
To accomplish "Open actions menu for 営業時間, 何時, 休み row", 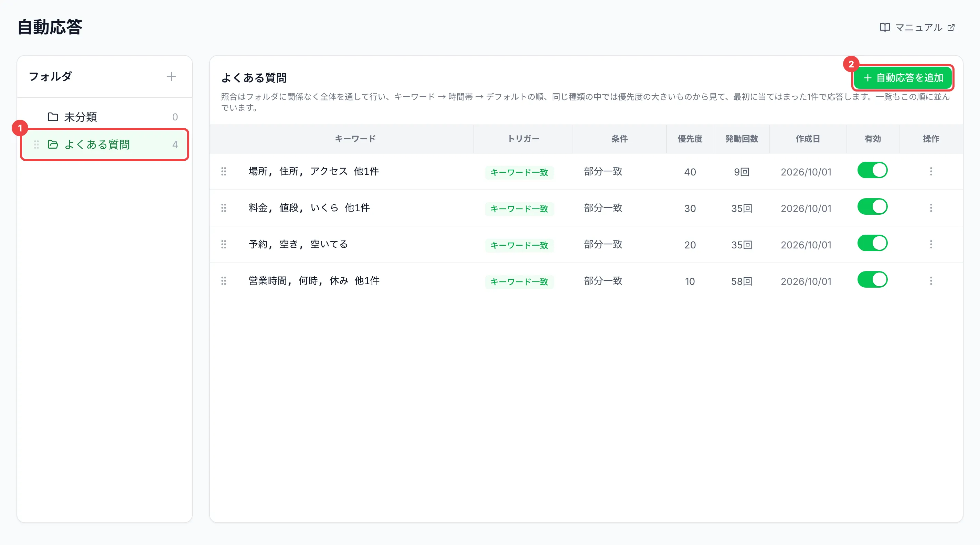I will click(931, 281).
